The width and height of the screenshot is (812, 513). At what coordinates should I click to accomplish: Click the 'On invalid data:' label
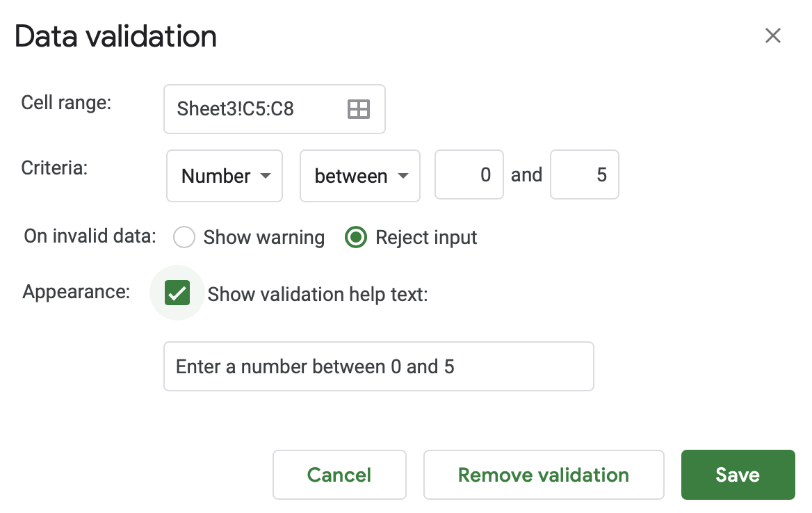click(90, 236)
